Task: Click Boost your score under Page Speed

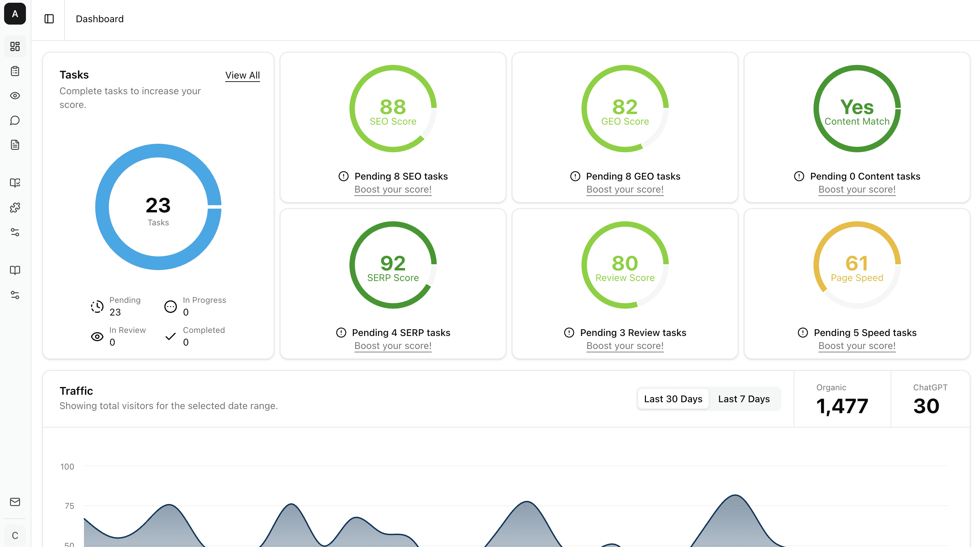Action: (x=856, y=346)
